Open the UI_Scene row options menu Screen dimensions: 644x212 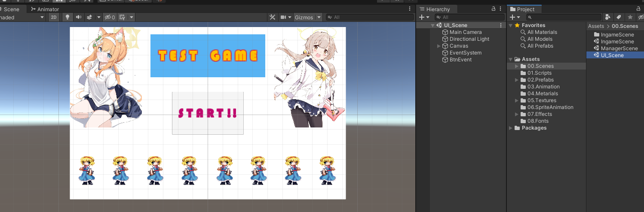(501, 25)
